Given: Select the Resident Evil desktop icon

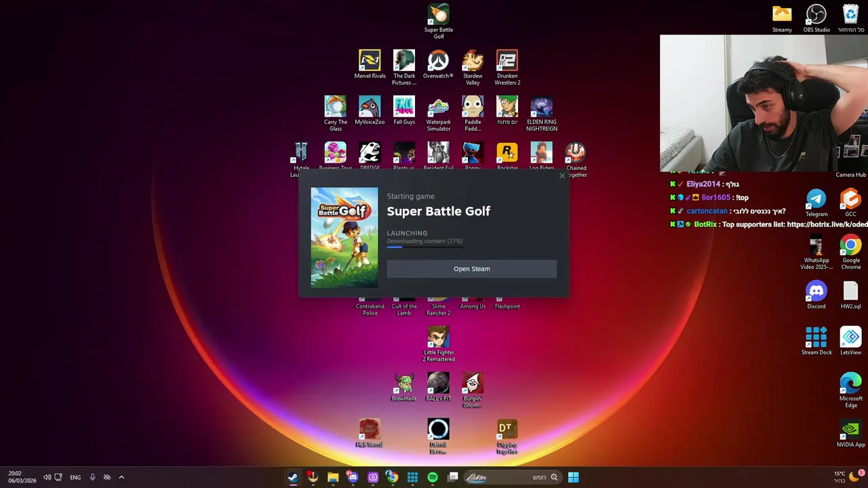Looking at the screenshot, I should [438, 156].
